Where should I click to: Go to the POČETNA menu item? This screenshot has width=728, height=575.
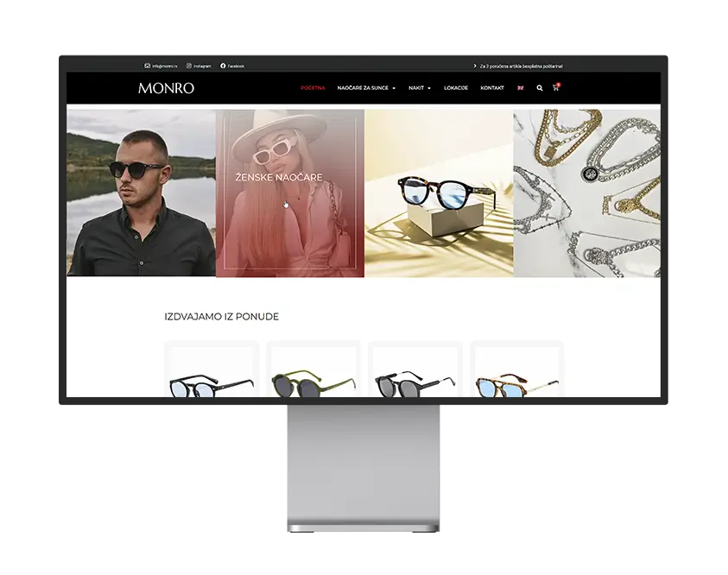click(313, 88)
